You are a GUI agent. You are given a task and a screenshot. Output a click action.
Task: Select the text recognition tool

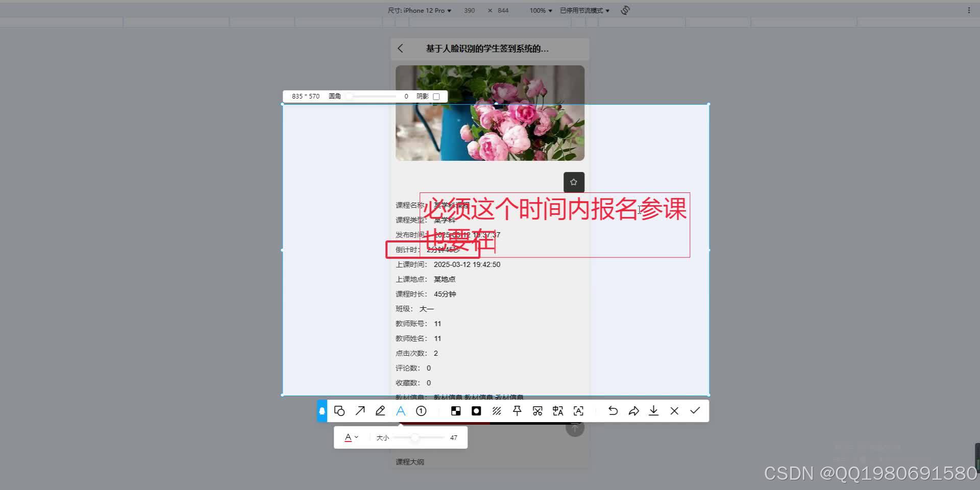click(x=578, y=410)
